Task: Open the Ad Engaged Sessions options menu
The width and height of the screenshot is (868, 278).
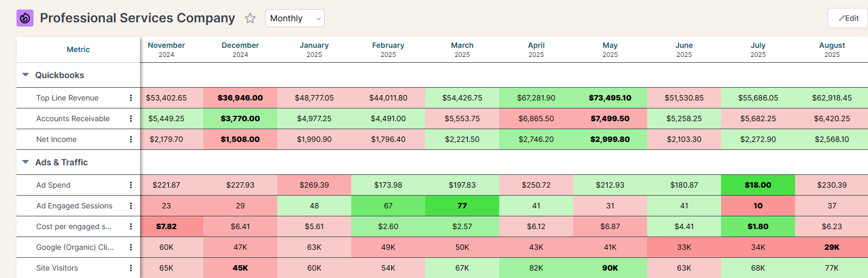Action: (131, 206)
